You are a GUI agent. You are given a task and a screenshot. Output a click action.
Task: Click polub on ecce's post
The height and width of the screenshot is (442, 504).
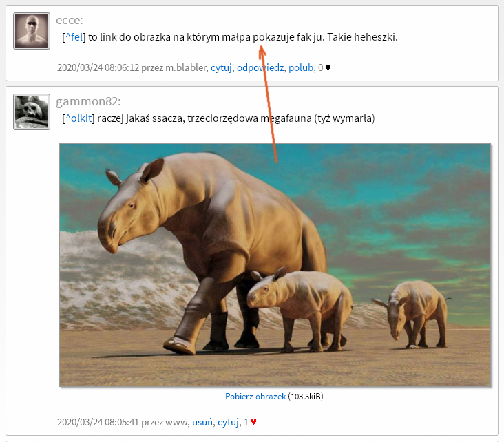301,67
